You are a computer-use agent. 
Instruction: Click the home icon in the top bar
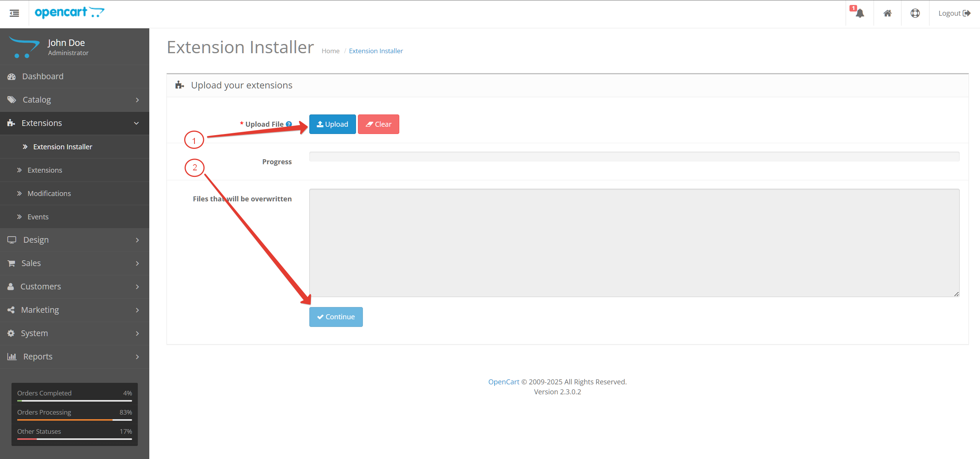click(x=887, y=13)
